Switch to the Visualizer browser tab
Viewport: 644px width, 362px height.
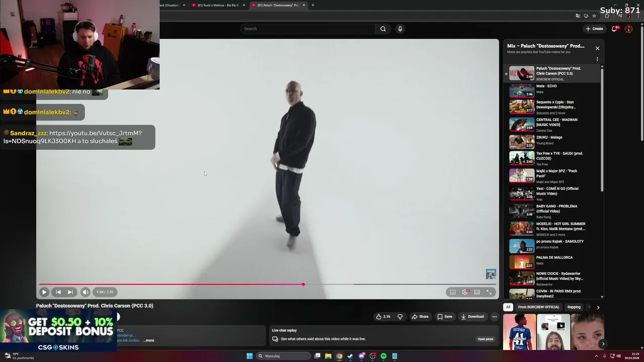click(x=173, y=5)
